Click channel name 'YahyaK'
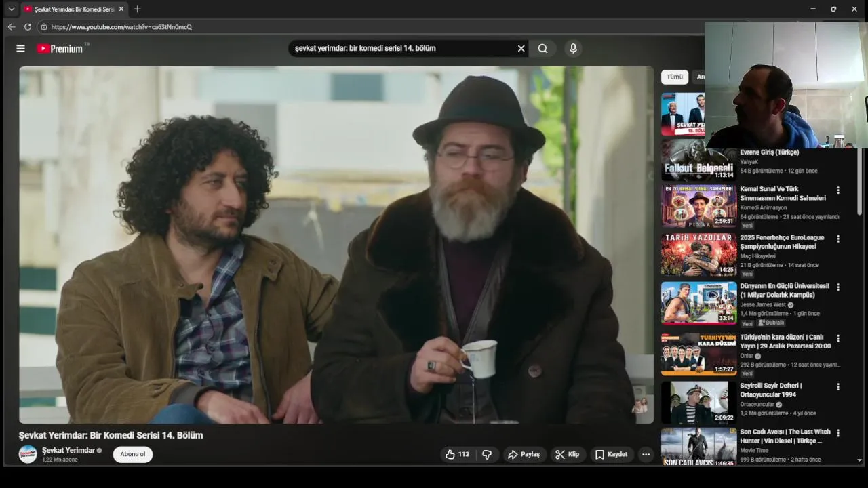Viewport: 868px width, 488px height. point(749,162)
